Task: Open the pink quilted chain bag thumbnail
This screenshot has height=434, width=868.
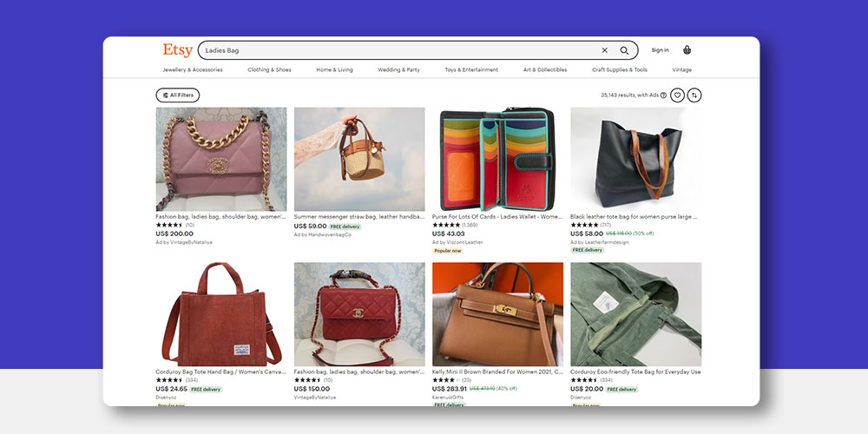Action: [x=220, y=159]
